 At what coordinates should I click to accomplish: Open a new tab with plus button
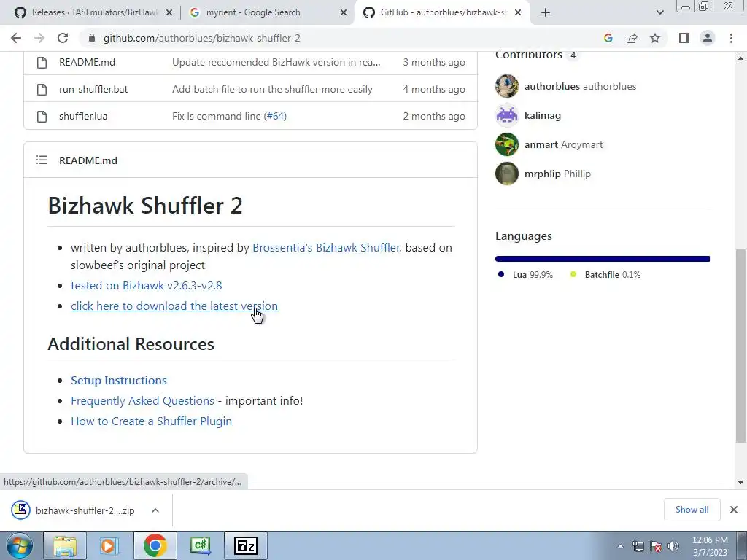click(546, 12)
